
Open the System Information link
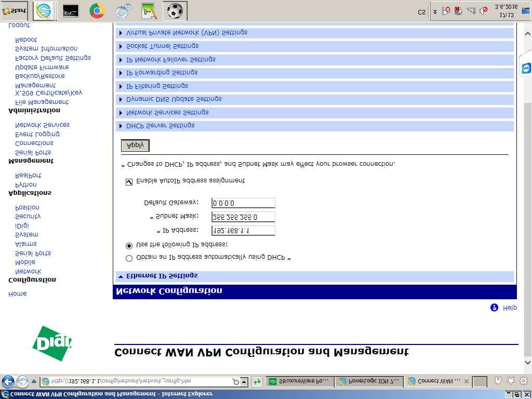pos(46,49)
